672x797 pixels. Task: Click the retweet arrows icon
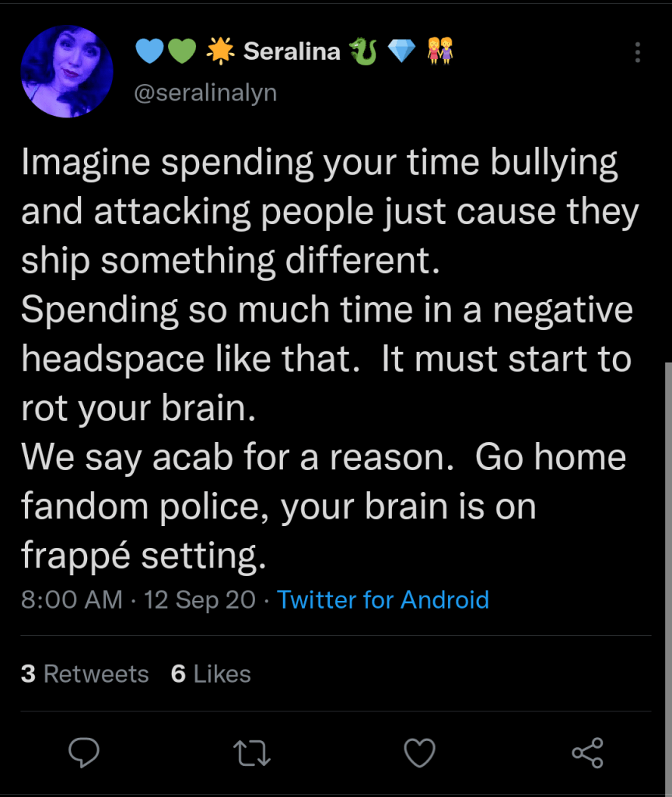(252, 752)
